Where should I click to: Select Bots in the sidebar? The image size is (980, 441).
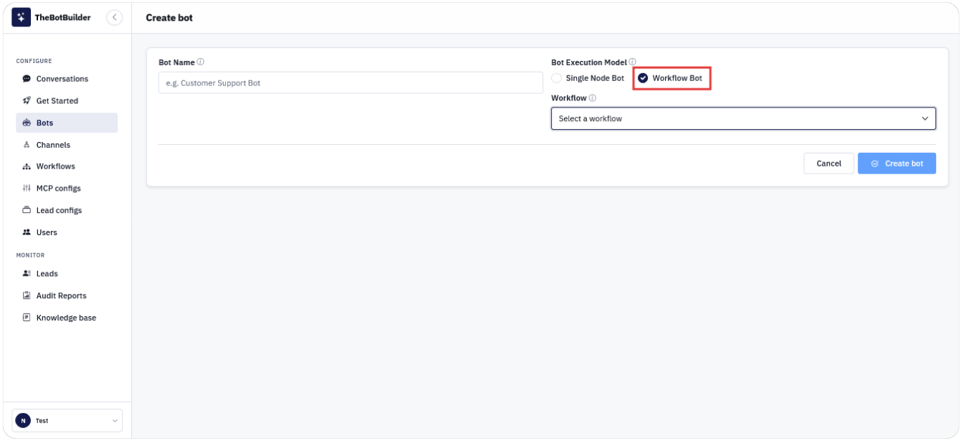point(67,123)
